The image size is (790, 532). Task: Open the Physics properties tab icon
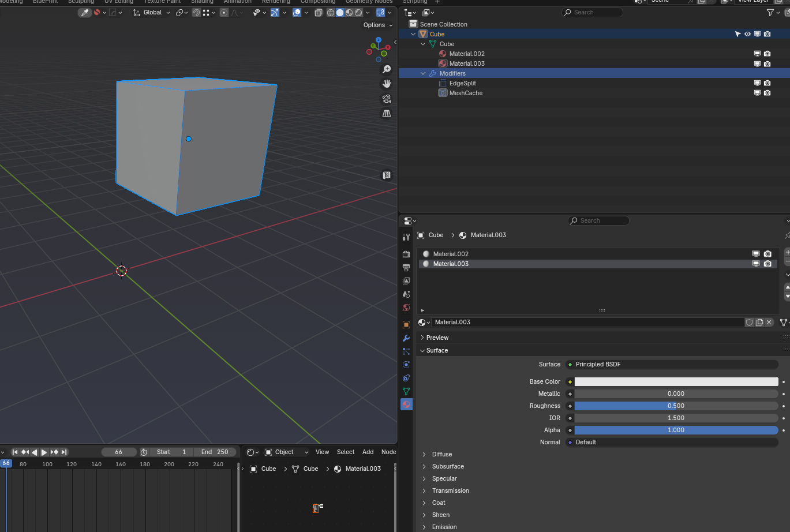pos(406,365)
